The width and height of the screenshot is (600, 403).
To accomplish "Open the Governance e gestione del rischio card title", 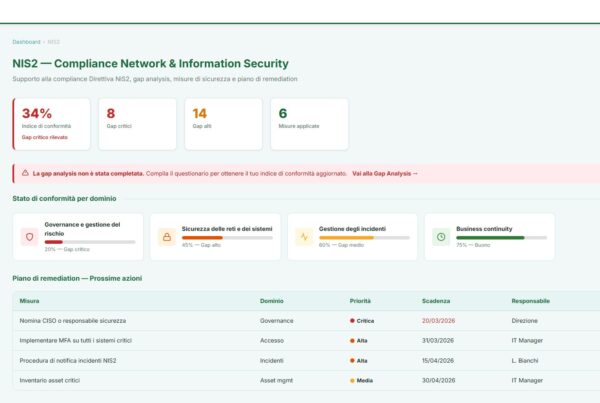I will (x=82, y=229).
